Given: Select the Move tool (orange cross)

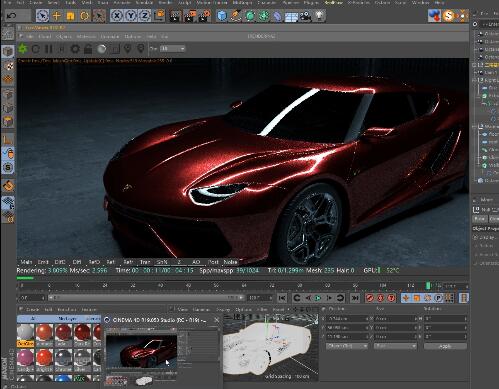Looking at the screenshot, I should (56, 16).
